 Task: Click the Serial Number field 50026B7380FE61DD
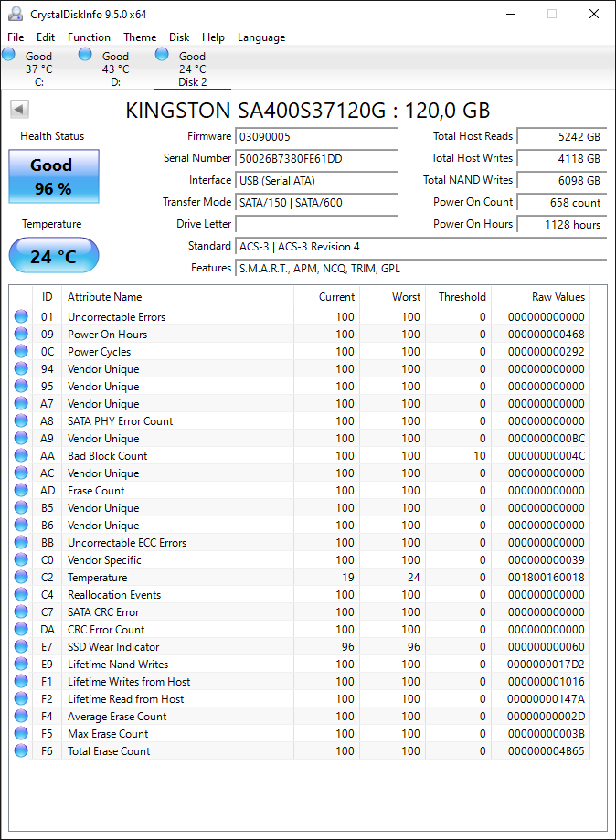click(316, 158)
